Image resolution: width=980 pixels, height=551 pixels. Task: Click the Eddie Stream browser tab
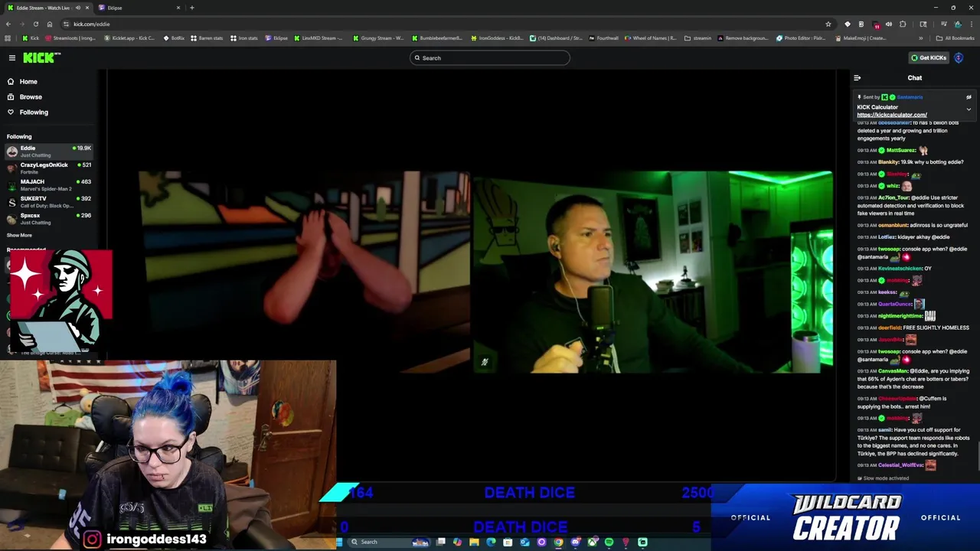[49, 8]
